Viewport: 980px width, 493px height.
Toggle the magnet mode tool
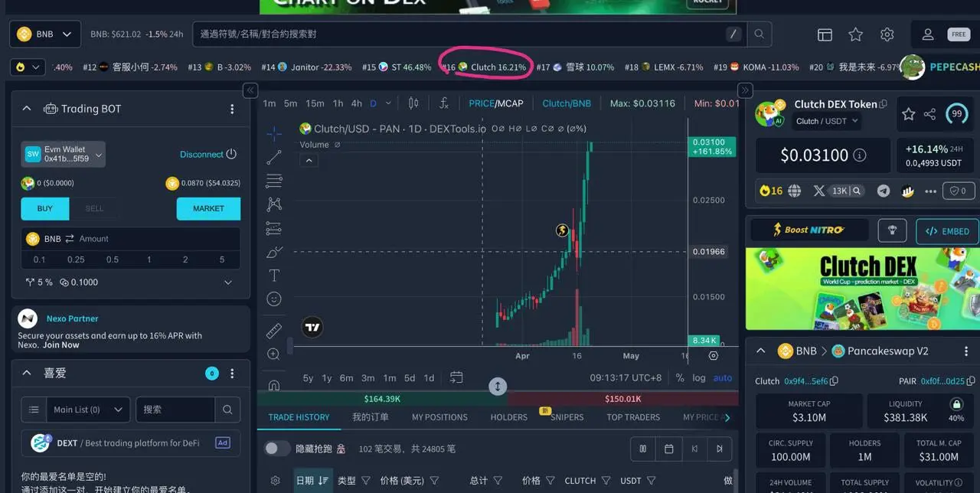tap(274, 385)
